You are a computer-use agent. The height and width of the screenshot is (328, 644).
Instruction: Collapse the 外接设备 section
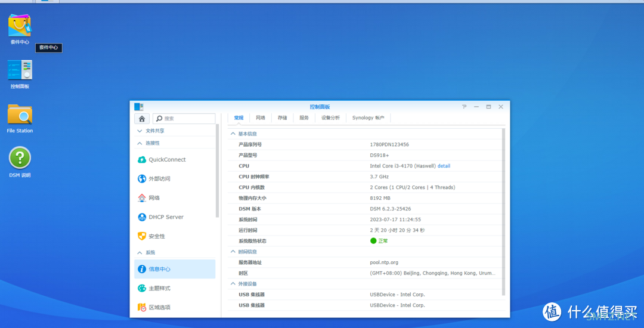coord(233,284)
